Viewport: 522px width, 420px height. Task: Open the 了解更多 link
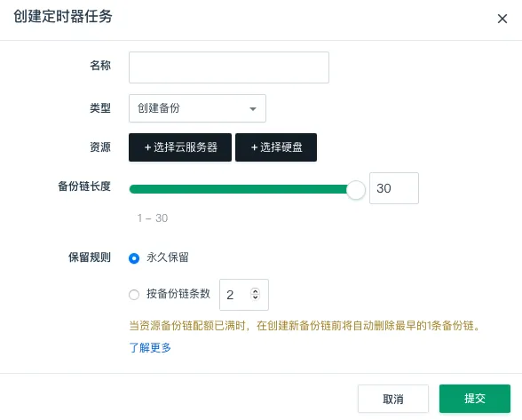click(x=150, y=347)
